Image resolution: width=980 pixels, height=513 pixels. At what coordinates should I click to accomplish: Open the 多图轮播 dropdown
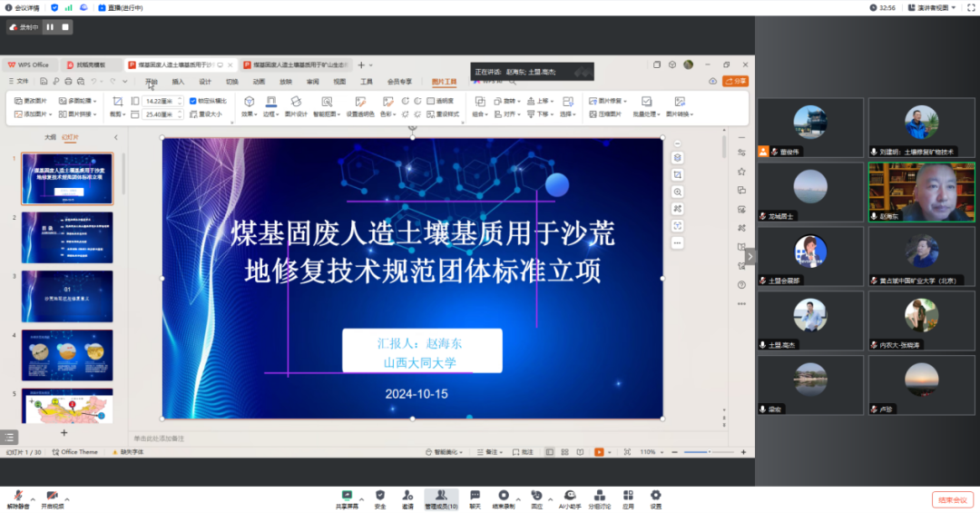pyautogui.click(x=77, y=101)
